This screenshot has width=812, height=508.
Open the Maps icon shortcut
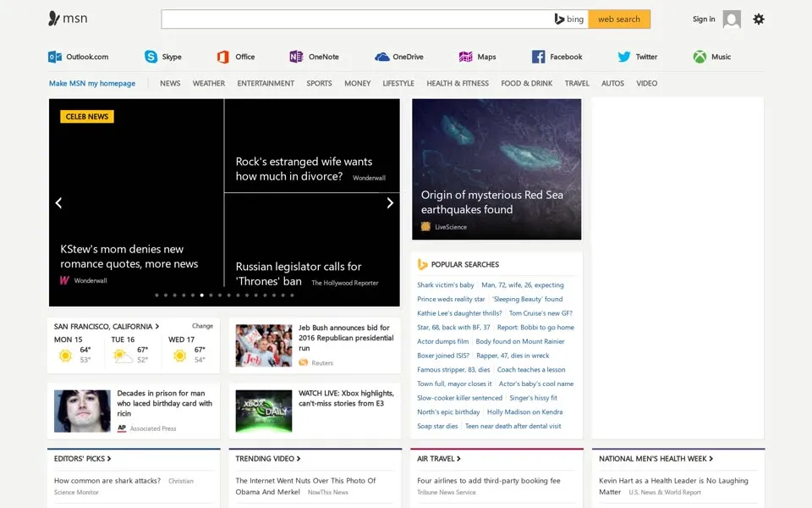coord(465,57)
